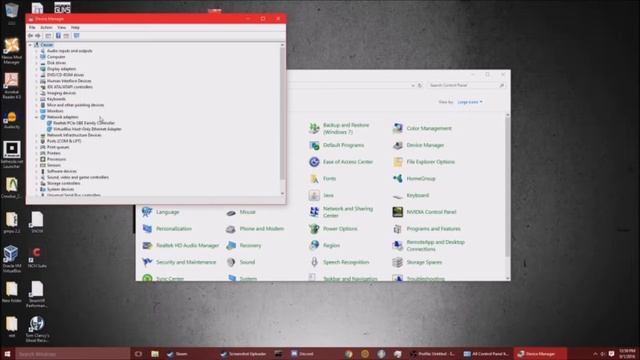Open the Action menu in Device Manager
Image resolution: width=640 pixels, height=360 pixels.
click(46, 27)
